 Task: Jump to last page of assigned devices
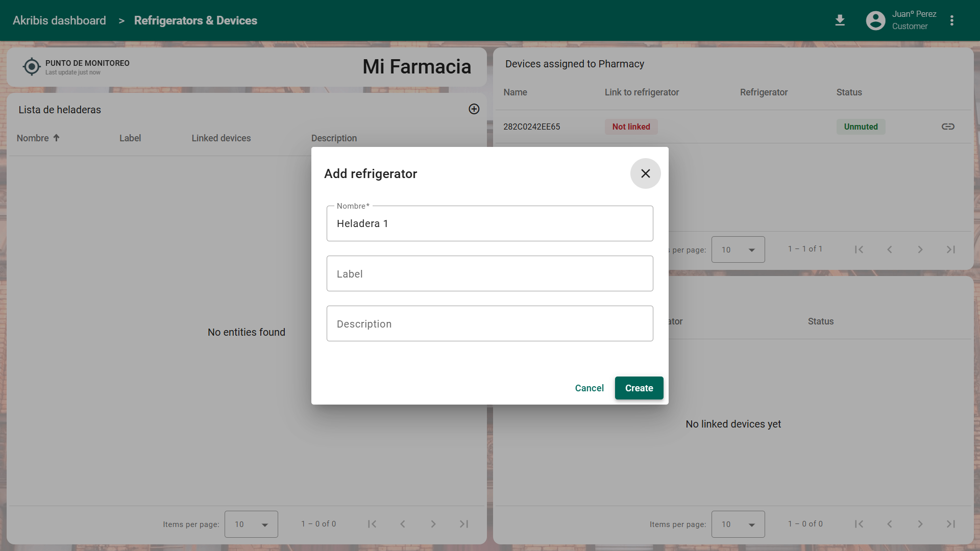tap(950, 249)
